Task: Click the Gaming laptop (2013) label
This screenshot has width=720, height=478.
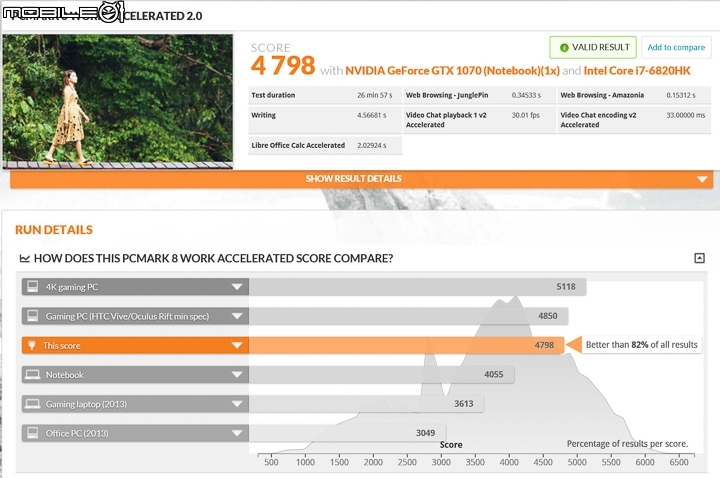Action: coord(86,405)
